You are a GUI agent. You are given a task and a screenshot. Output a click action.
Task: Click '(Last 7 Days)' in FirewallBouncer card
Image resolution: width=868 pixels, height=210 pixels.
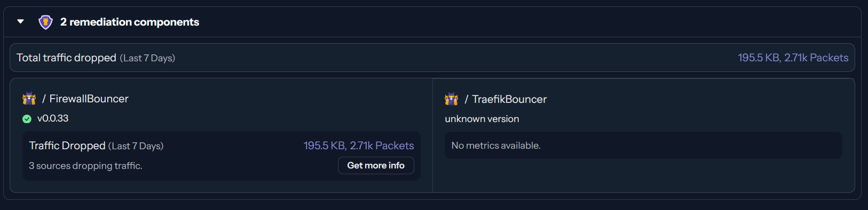coord(136,146)
